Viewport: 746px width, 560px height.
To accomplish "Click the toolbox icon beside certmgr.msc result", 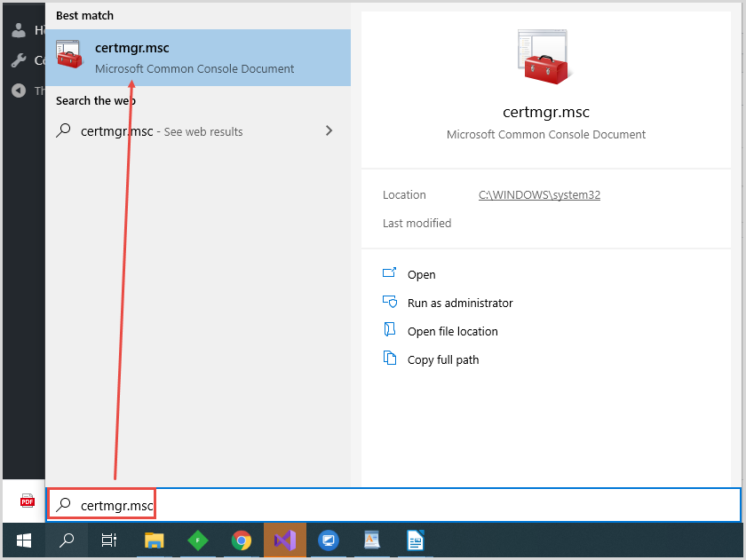I will (69, 54).
